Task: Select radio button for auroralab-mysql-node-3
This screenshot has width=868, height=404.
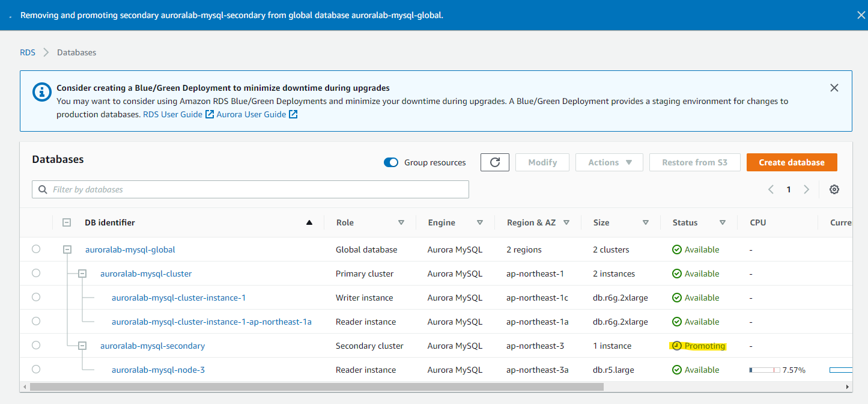Action: click(36, 369)
